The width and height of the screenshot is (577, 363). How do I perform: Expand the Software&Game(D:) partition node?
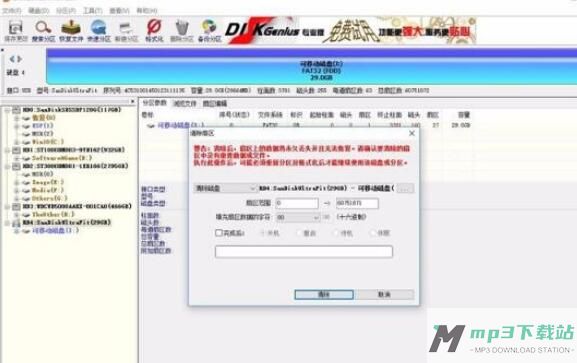click(x=16, y=158)
